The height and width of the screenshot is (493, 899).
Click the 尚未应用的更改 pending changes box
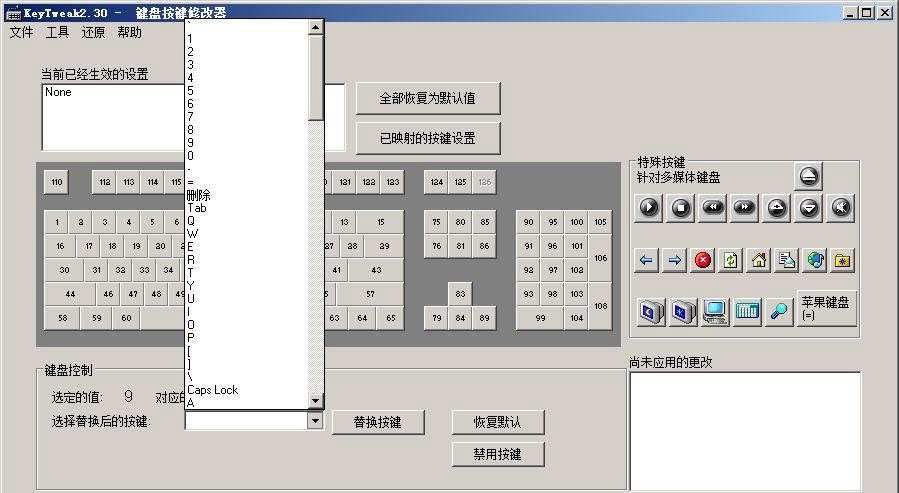[745, 432]
